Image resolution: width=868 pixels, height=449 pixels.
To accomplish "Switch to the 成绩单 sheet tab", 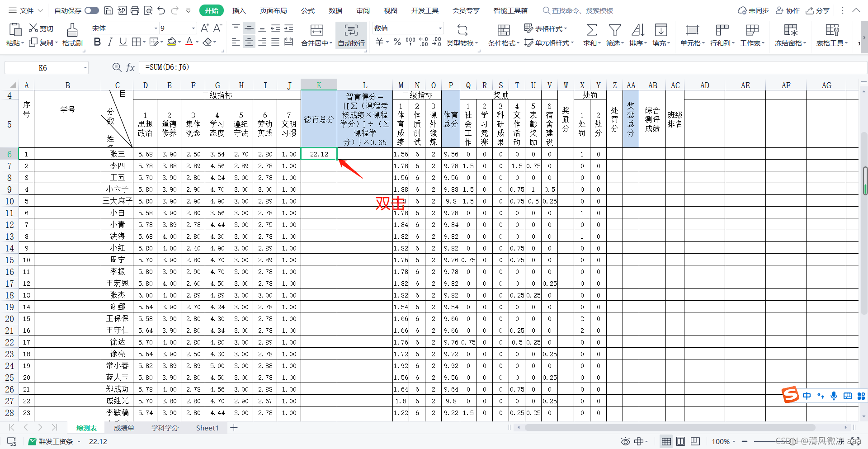I will (123, 428).
